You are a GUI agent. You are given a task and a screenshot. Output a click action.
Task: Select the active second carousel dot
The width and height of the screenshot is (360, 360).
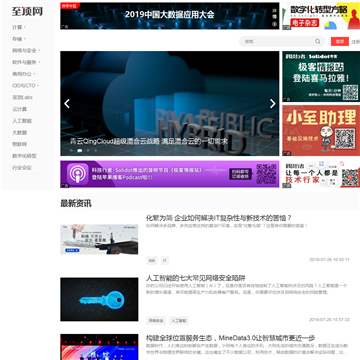point(80,150)
